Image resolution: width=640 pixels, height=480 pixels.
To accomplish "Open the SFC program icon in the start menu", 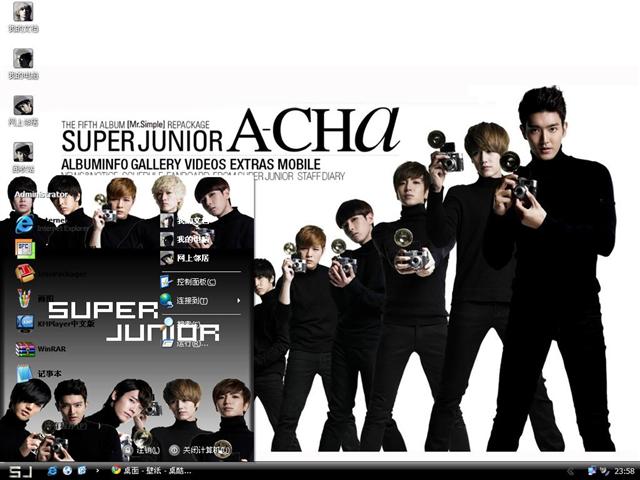I will click(x=25, y=249).
